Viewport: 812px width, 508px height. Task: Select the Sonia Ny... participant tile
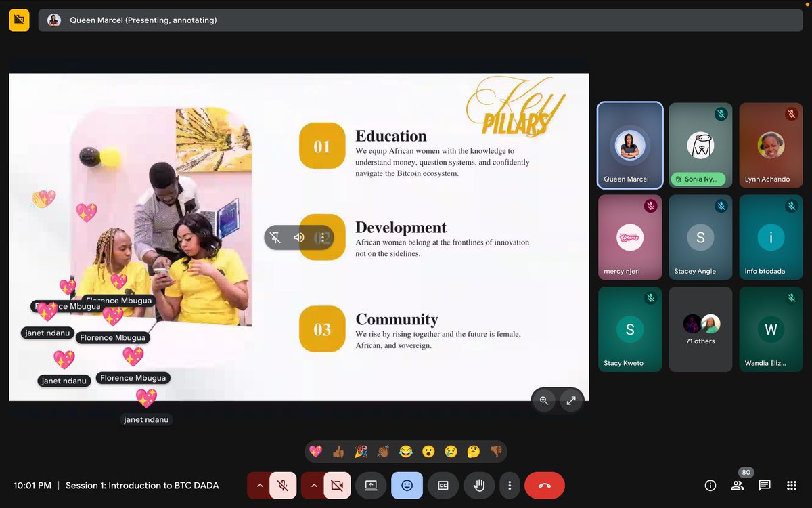[x=700, y=145]
